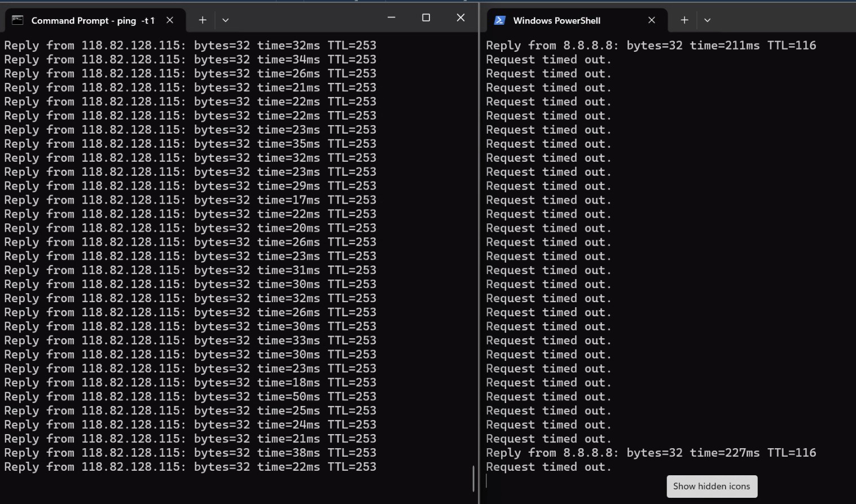The image size is (856, 504).
Task: Close the Command Prompt terminal window
Action: (460, 18)
